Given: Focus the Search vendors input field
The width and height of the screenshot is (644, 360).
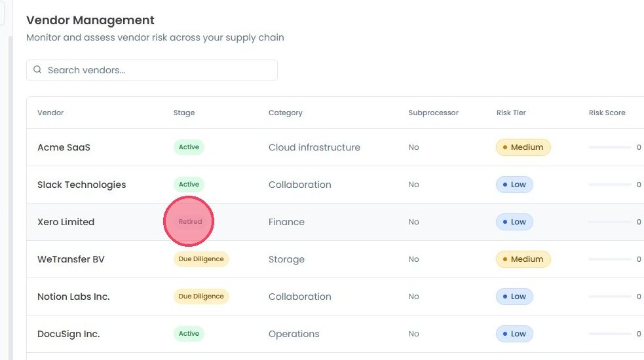Looking at the screenshot, I should coord(152,70).
